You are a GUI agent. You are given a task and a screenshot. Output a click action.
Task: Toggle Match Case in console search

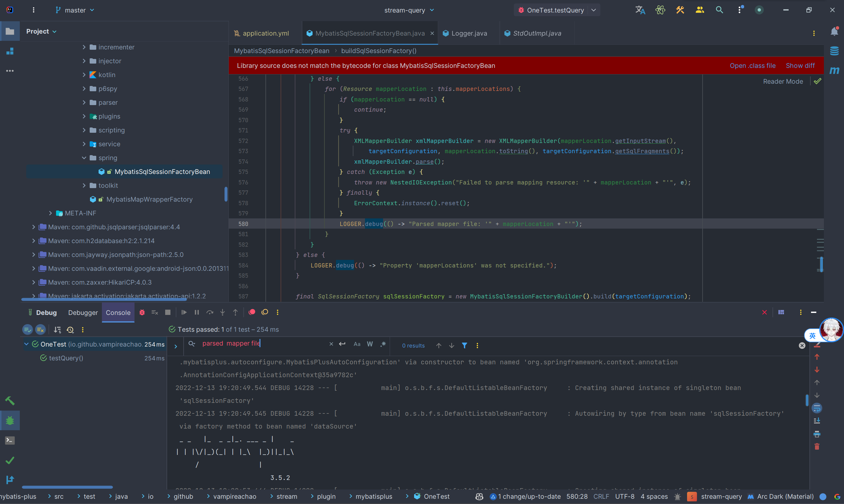coord(357,344)
